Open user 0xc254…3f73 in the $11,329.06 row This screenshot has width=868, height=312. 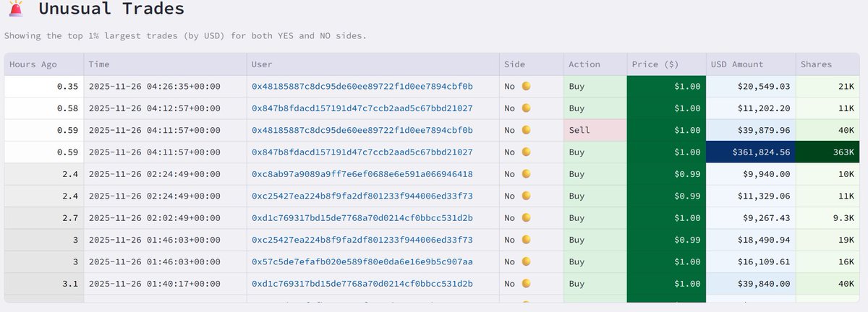(362, 196)
